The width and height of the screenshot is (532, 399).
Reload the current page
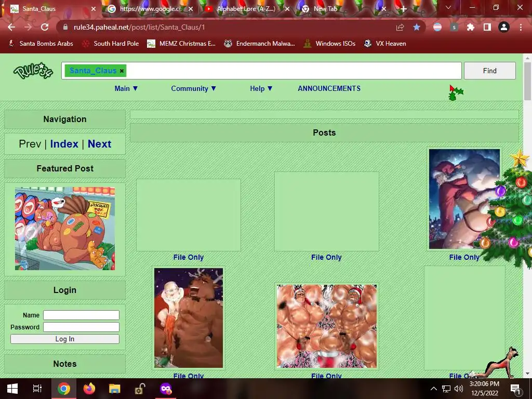coord(45,27)
